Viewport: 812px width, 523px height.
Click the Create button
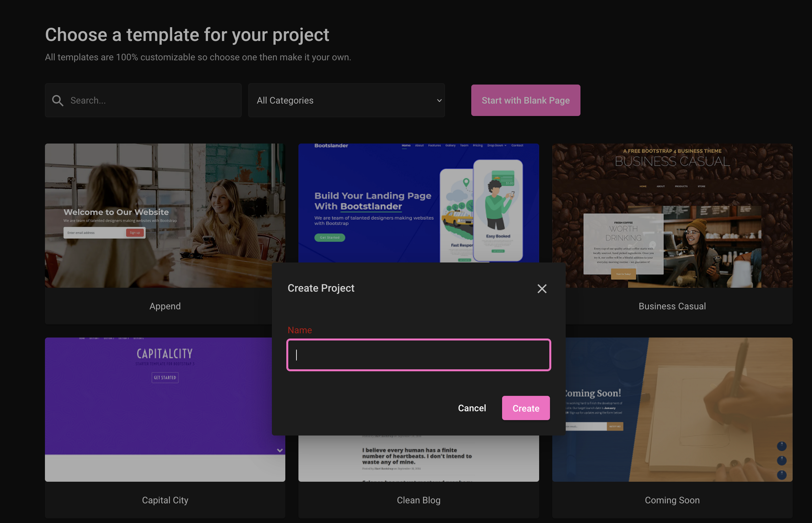[x=525, y=408]
